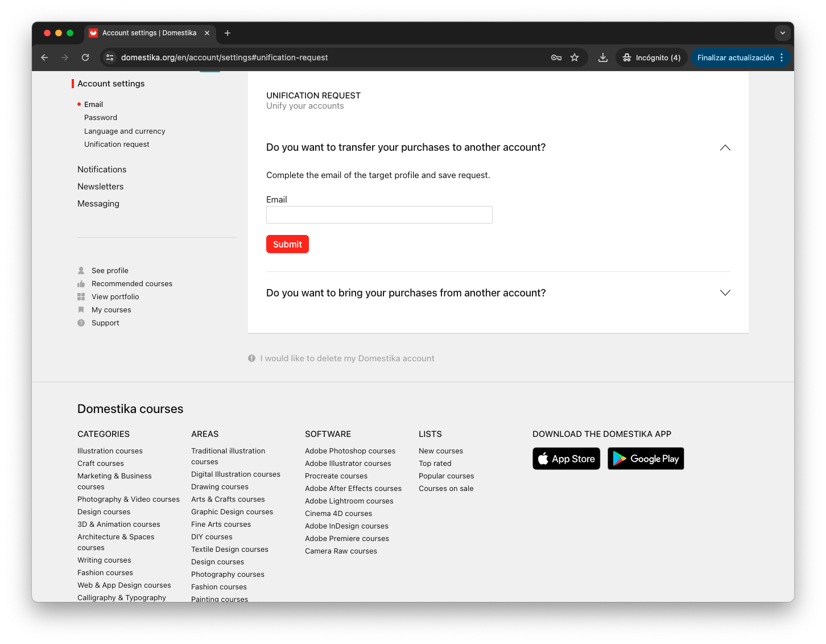Close the Account settings tab
The image size is (826, 644).
pyautogui.click(x=207, y=33)
